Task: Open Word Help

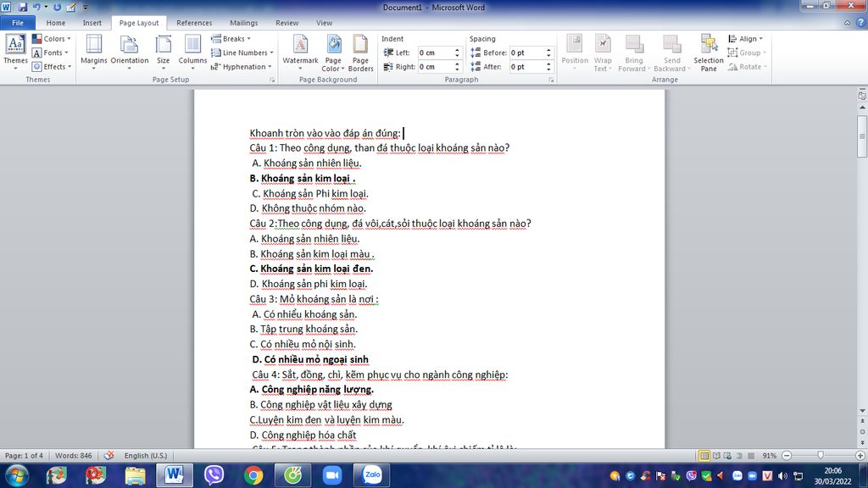Action: coord(861,23)
